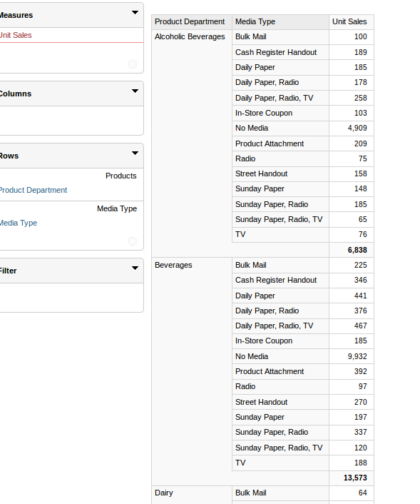Open the Filter panel dropdown arrow
Screen dimensions: 420x504
click(135, 268)
